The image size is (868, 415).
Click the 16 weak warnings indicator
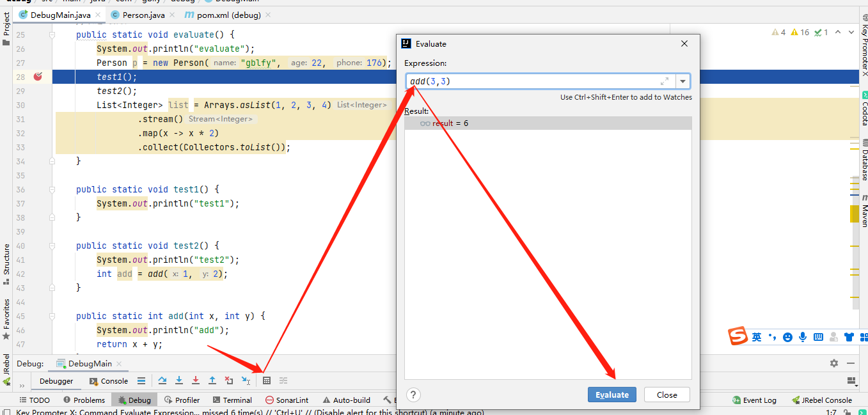click(800, 32)
